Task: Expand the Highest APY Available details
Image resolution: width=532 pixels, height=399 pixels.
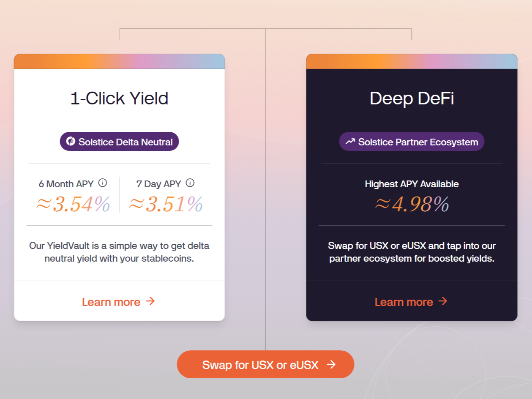Action: click(411, 184)
